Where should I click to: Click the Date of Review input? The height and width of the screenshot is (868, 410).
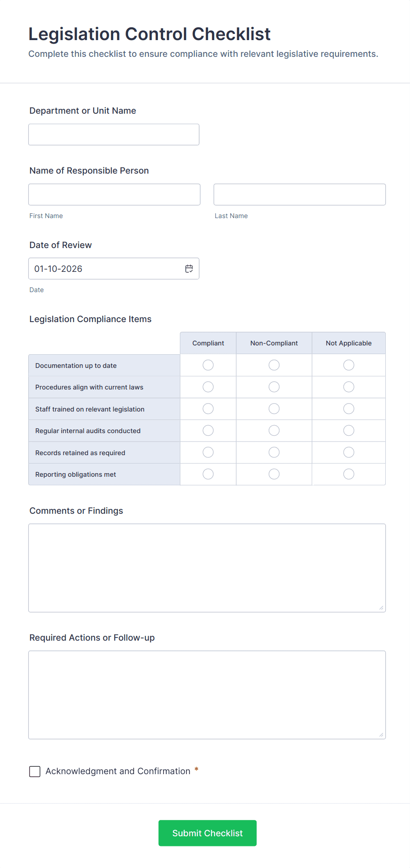tap(106, 269)
